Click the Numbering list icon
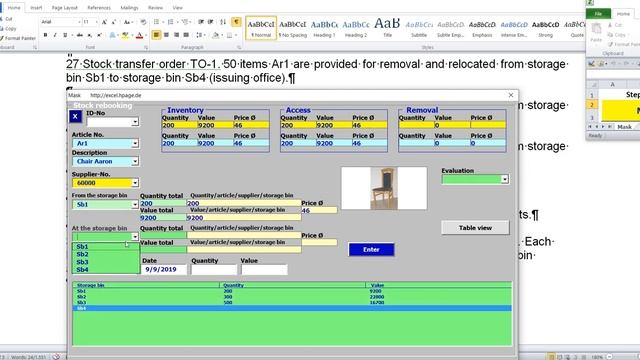This screenshot has height=360, width=640. pyautogui.click(x=171, y=22)
